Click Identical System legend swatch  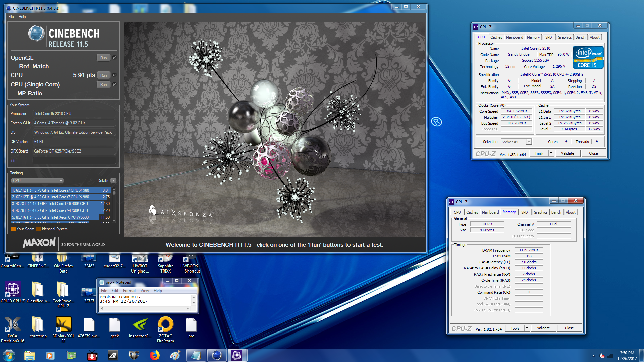click(x=38, y=229)
